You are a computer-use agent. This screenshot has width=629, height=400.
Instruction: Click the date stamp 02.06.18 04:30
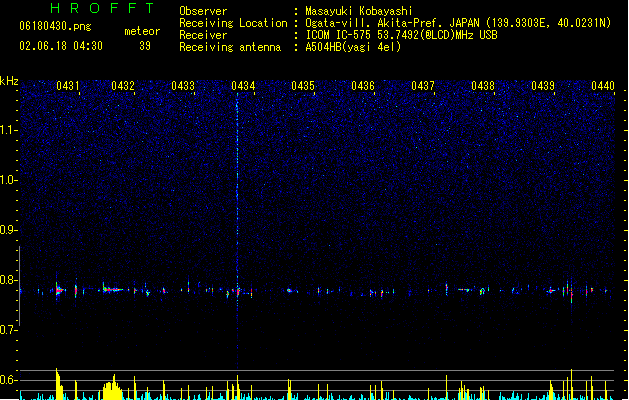pyautogui.click(x=61, y=46)
